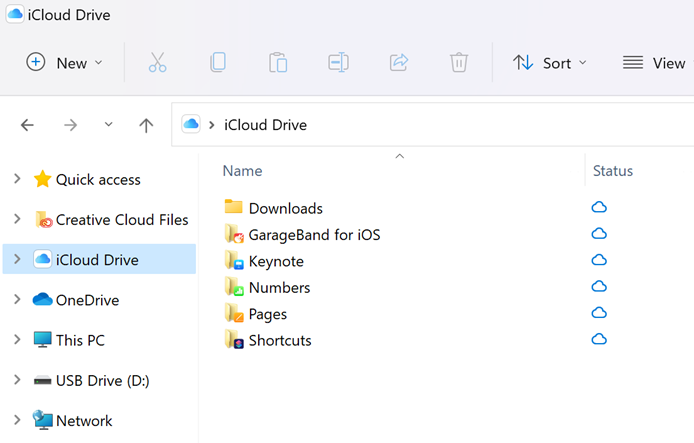This screenshot has width=694, height=443.
Task: Select Quick access in the sidebar
Action: point(98,180)
